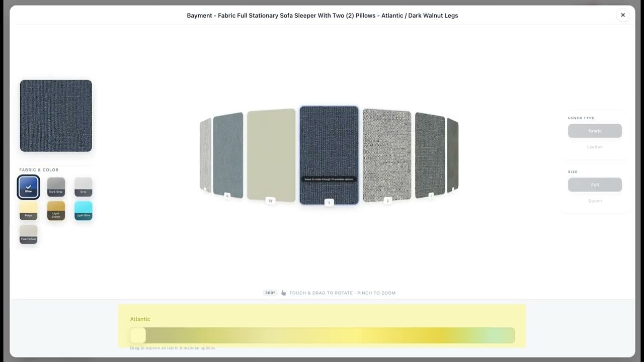Select fabric card number 19 in carousel
The image size is (644, 362).
click(x=271, y=155)
